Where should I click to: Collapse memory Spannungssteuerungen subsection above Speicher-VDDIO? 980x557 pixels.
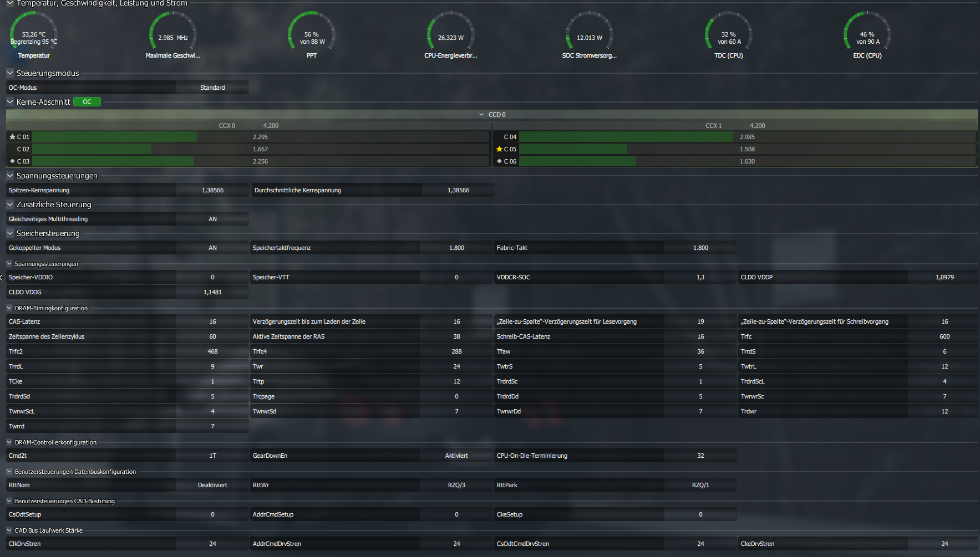9,263
